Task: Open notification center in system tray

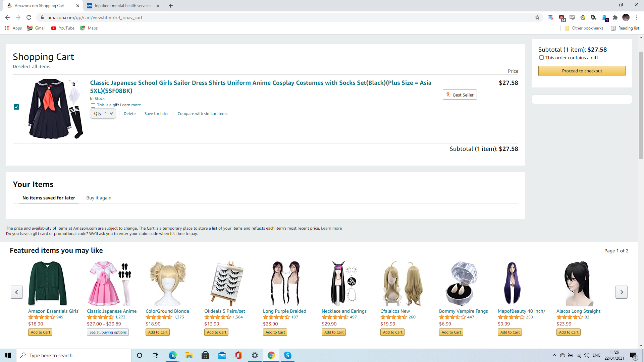Action: tap(634, 355)
